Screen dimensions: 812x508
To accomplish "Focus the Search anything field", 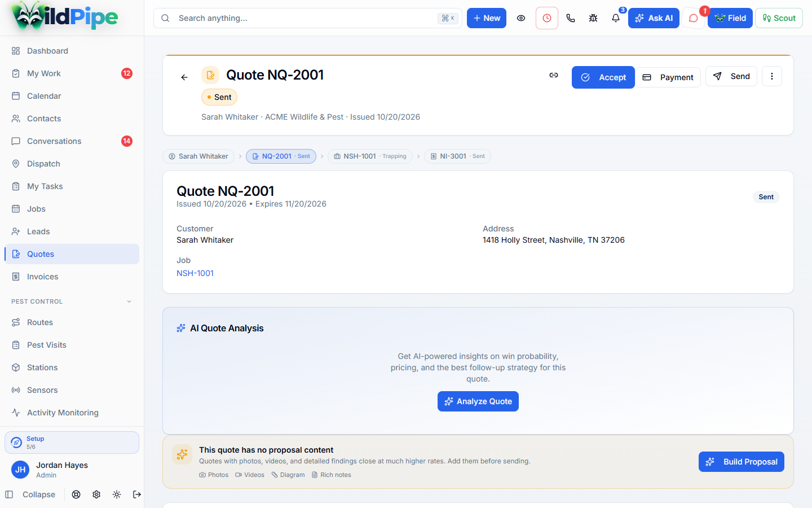I will pos(308,18).
